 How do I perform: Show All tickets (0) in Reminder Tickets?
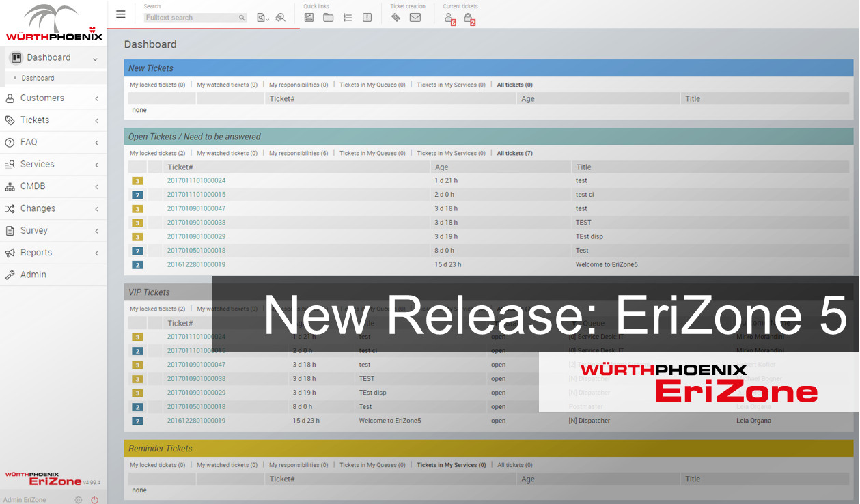515,465
